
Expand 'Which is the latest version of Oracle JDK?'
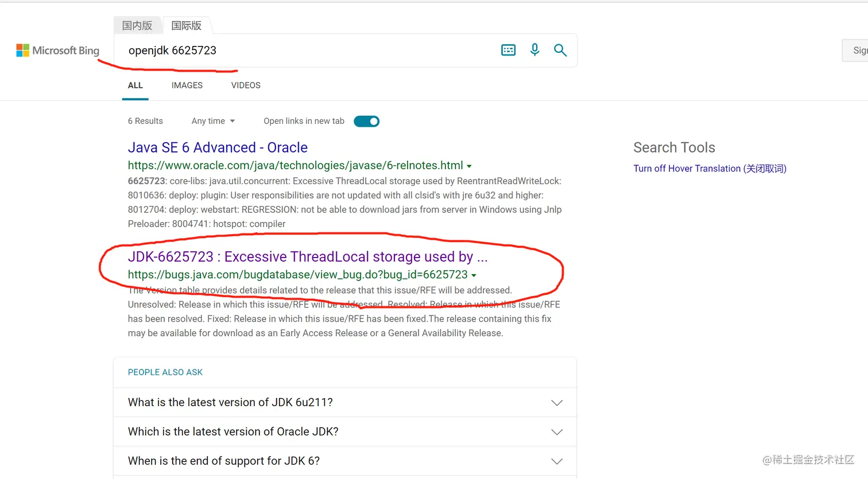[x=556, y=431]
